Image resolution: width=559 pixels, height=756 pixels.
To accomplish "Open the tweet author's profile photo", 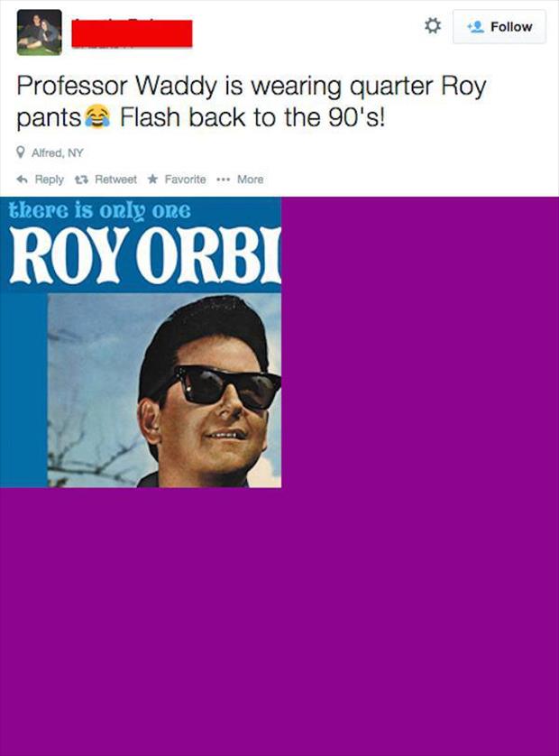I will pyautogui.click(x=39, y=32).
